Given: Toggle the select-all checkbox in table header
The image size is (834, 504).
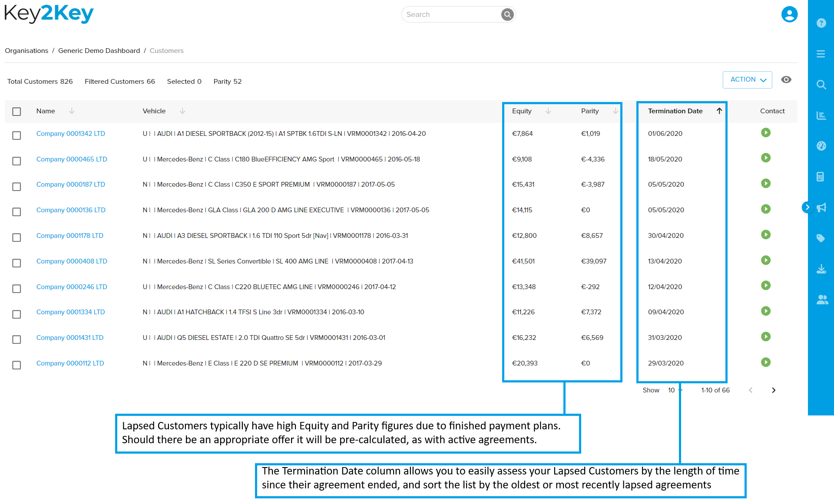Looking at the screenshot, I should point(17,112).
